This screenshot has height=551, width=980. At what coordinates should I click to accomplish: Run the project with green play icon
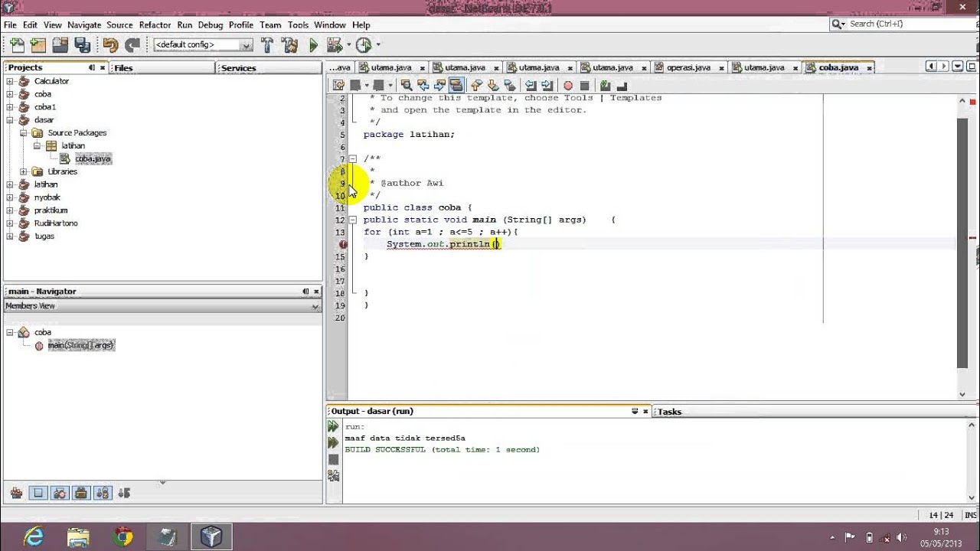click(313, 45)
